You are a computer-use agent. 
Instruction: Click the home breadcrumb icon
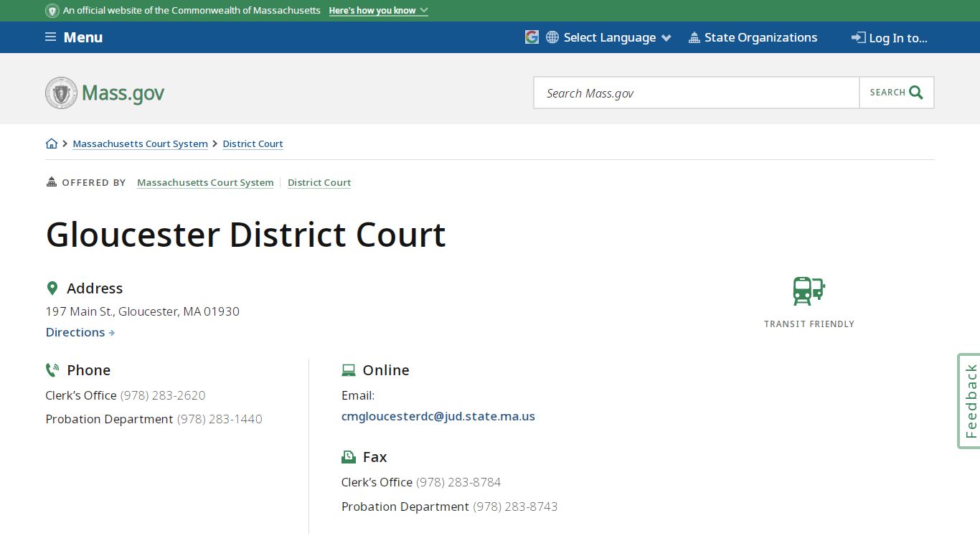[52, 143]
